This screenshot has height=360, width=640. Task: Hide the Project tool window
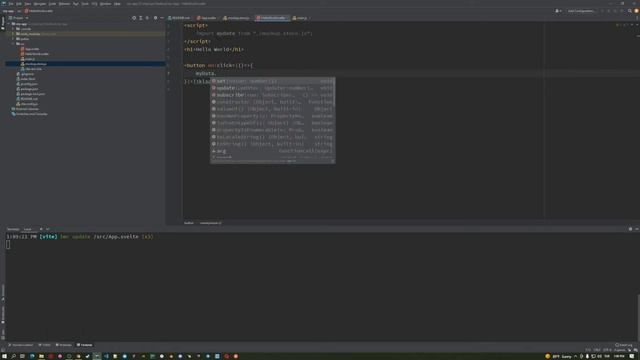162,18
